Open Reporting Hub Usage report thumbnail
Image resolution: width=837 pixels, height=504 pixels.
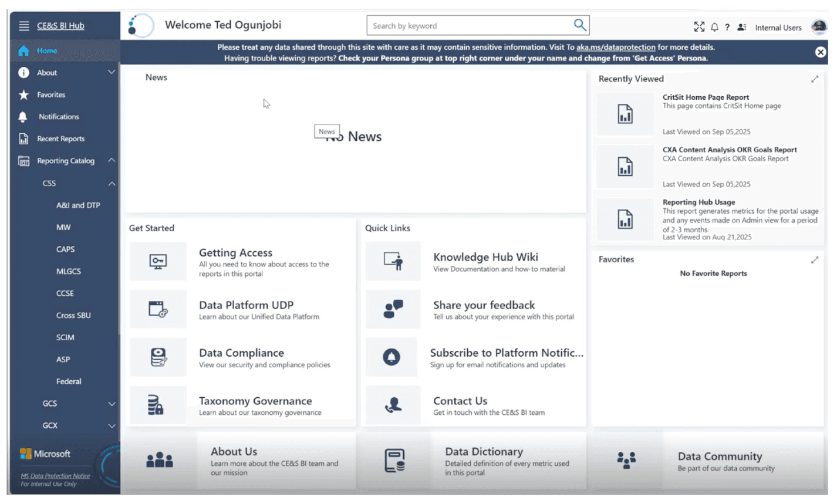[x=625, y=219]
